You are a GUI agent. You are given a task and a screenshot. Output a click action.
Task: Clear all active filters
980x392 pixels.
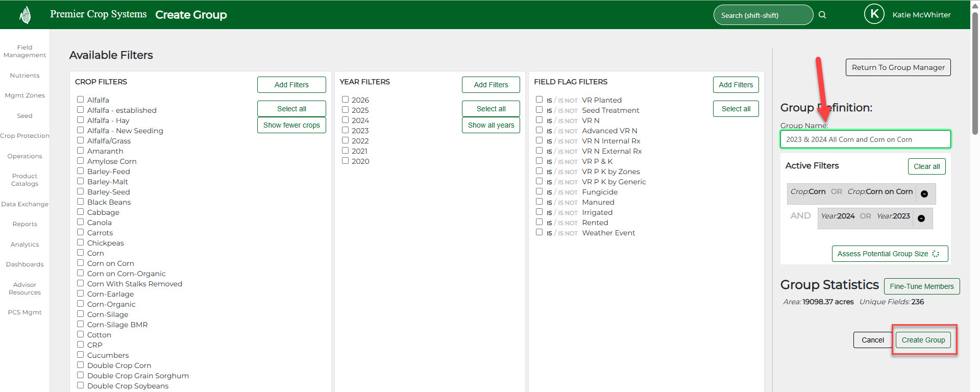[926, 166]
